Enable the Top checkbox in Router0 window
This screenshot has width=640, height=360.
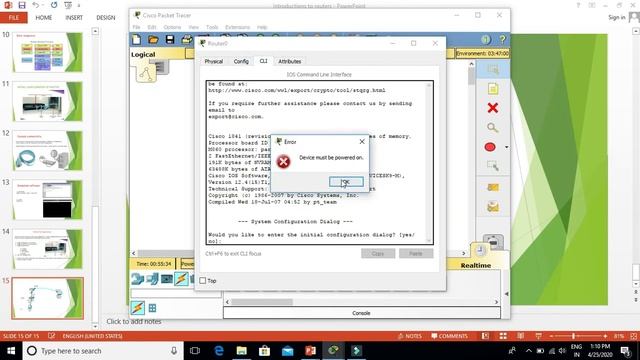[203, 280]
